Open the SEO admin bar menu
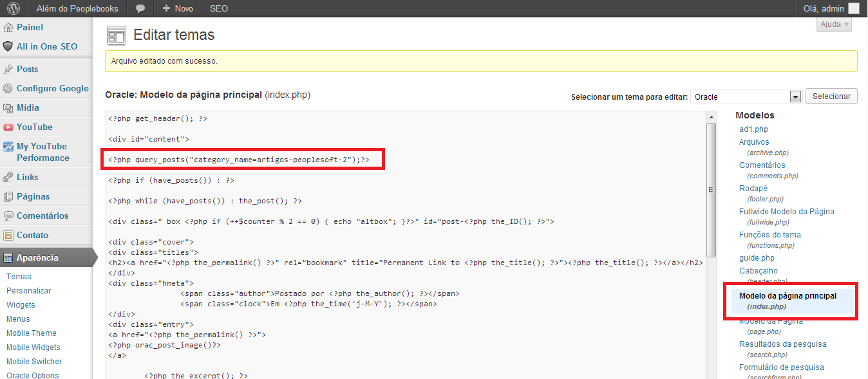The height and width of the screenshot is (379, 868). [218, 9]
